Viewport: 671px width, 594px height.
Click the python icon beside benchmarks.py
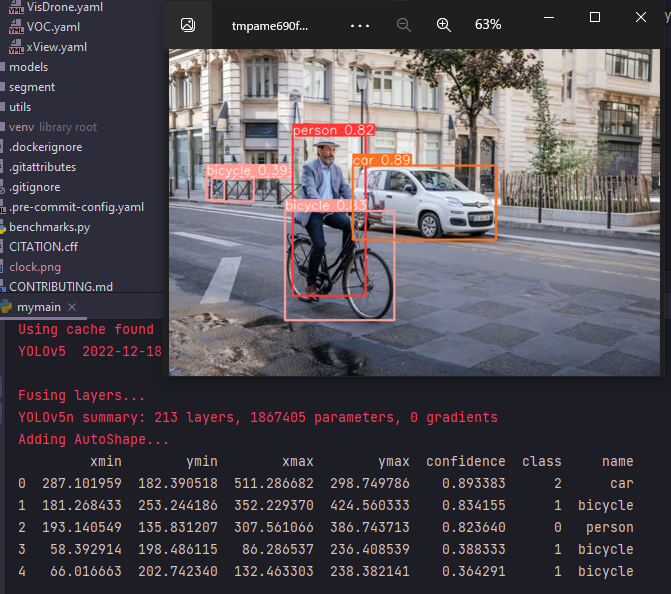point(3,227)
